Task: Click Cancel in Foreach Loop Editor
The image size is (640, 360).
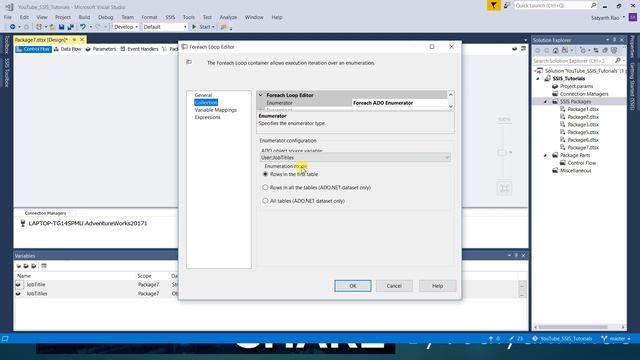Action: 394,286
